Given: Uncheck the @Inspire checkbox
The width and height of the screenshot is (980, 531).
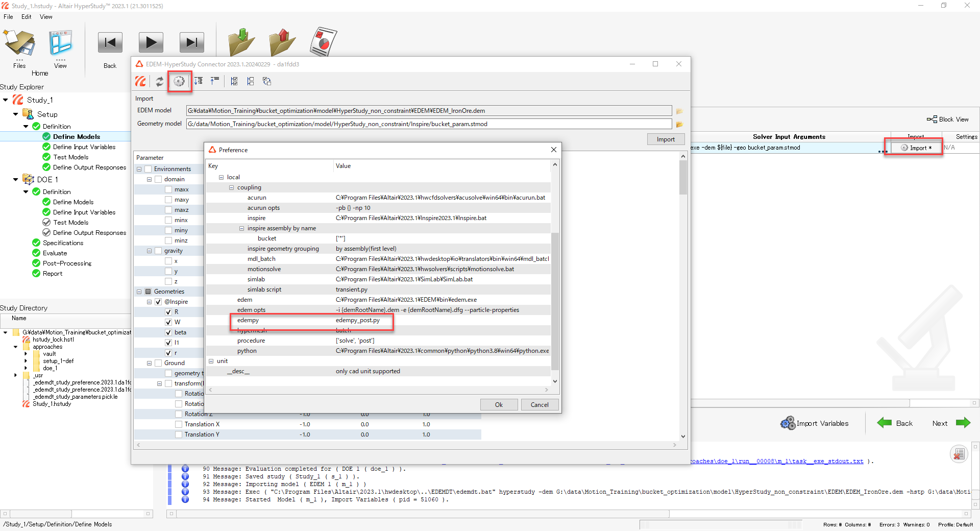Looking at the screenshot, I should click(158, 302).
